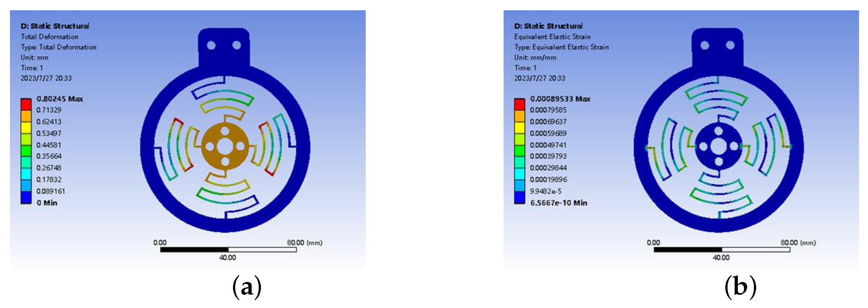Click the "Unit: mm/mm" label in plot (b)
Screen dimensions: 868x308
pos(535,57)
